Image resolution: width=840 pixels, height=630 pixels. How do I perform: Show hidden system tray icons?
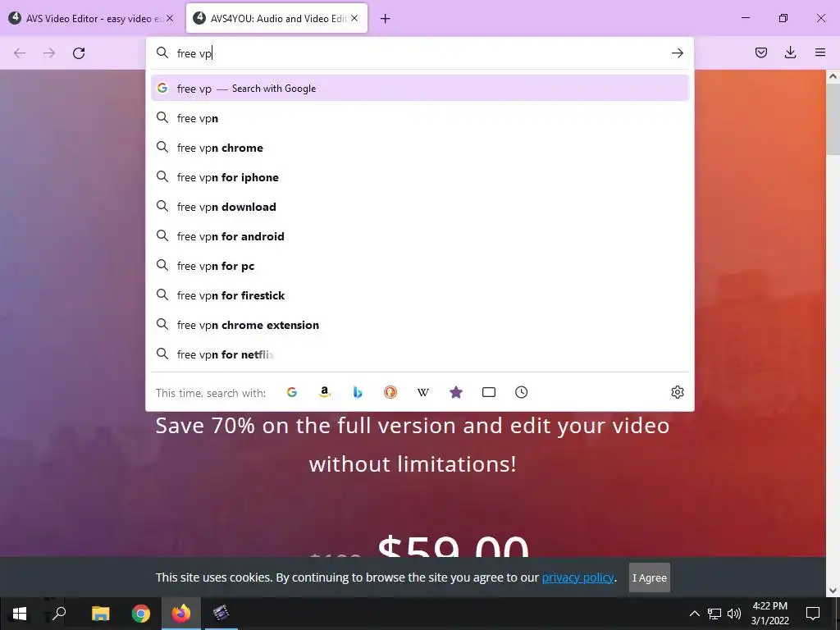(x=694, y=614)
